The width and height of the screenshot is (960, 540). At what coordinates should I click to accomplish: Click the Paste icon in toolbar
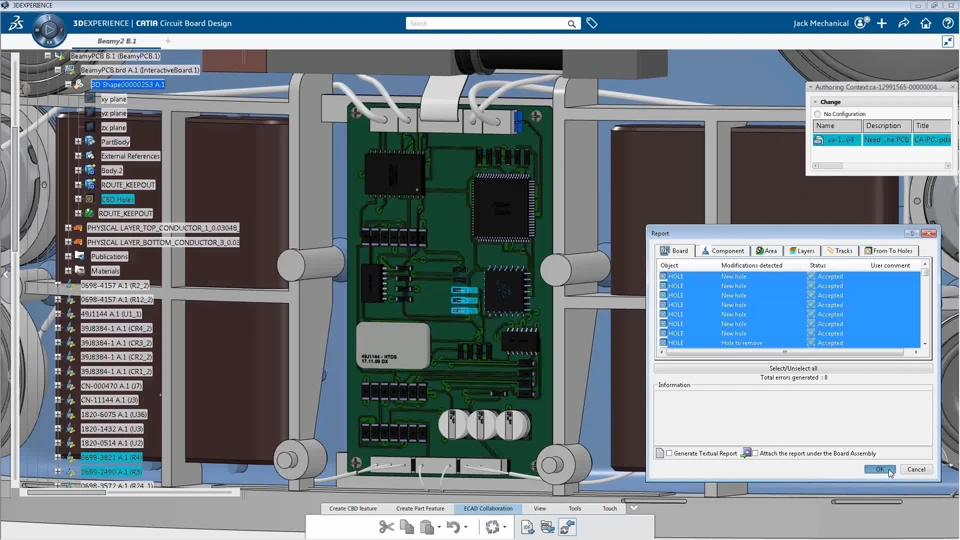click(427, 527)
